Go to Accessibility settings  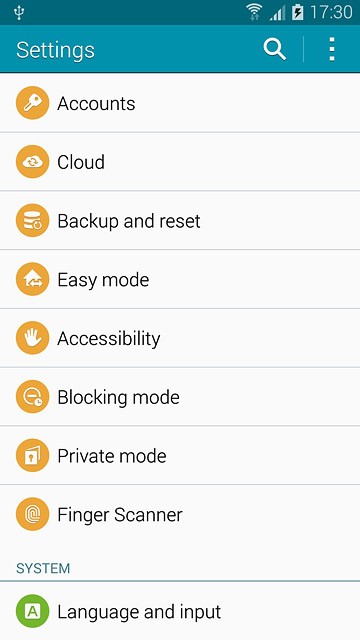(x=180, y=338)
